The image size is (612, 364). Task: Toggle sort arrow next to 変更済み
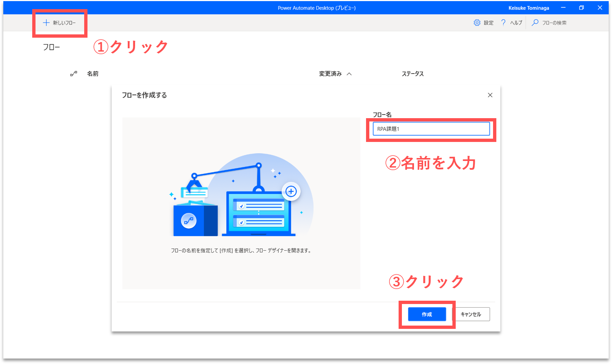click(x=349, y=74)
